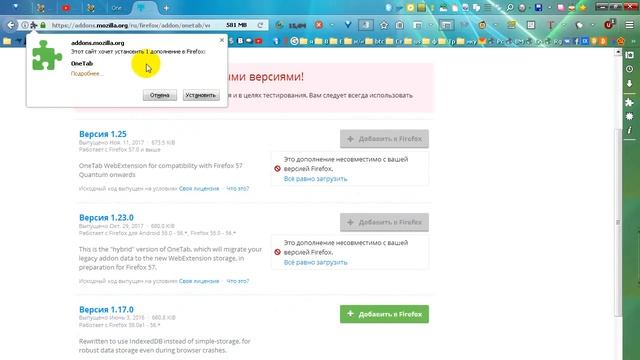This screenshot has width=640, height=360.
Task: Open 'Что это?' link under Версия 1.23.0
Action: pyautogui.click(x=238, y=281)
